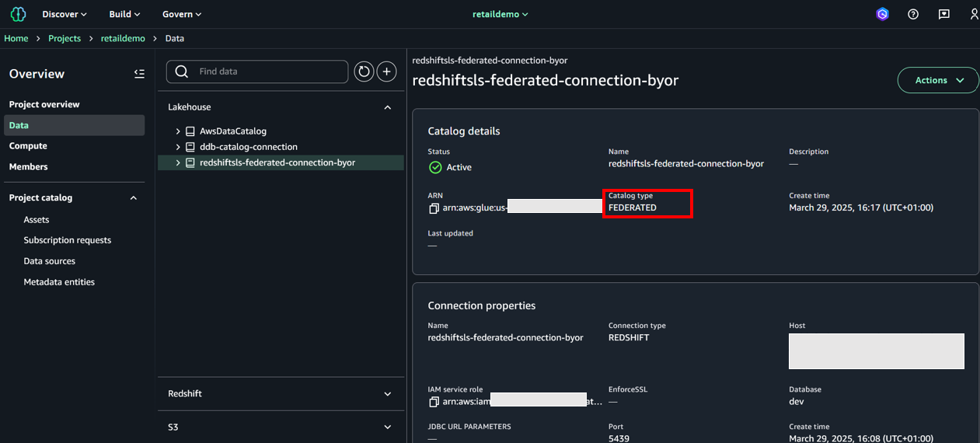Click the FEDERATED catalog type value
The width and height of the screenshot is (980, 443).
tap(633, 208)
